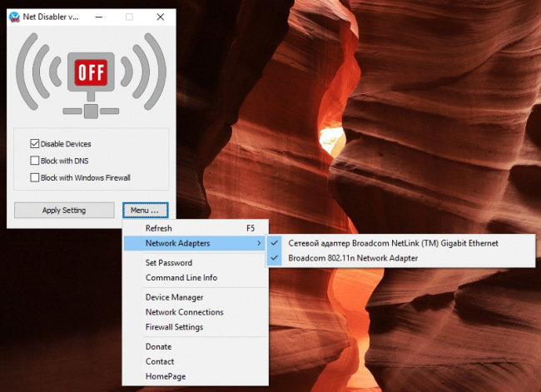Click the Apply Setting button
The image size is (541, 392).
tap(64, 210)
